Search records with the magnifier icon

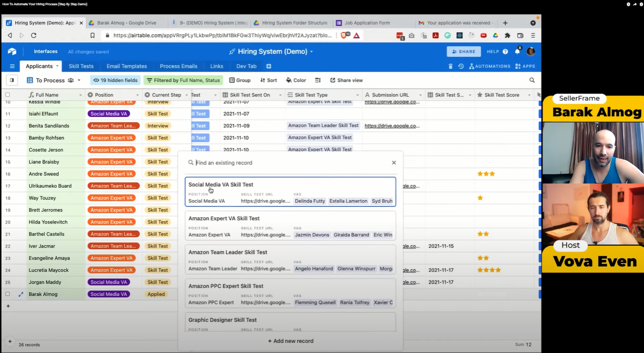pyautogui.click(x=532, y=80)
